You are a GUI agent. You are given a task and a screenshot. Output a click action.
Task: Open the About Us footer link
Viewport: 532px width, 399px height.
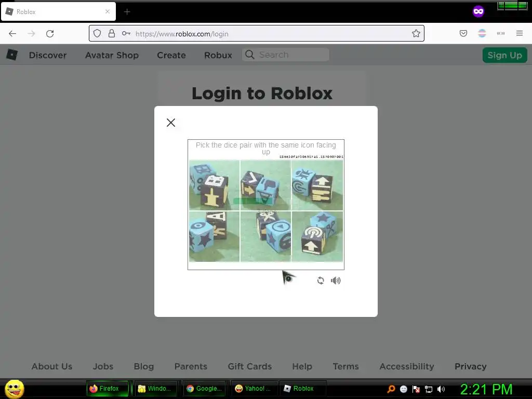[52, 366]
